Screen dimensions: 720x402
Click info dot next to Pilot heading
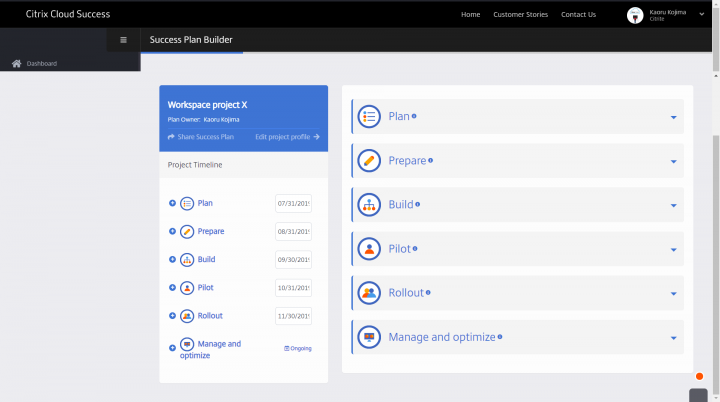(415, 249)
